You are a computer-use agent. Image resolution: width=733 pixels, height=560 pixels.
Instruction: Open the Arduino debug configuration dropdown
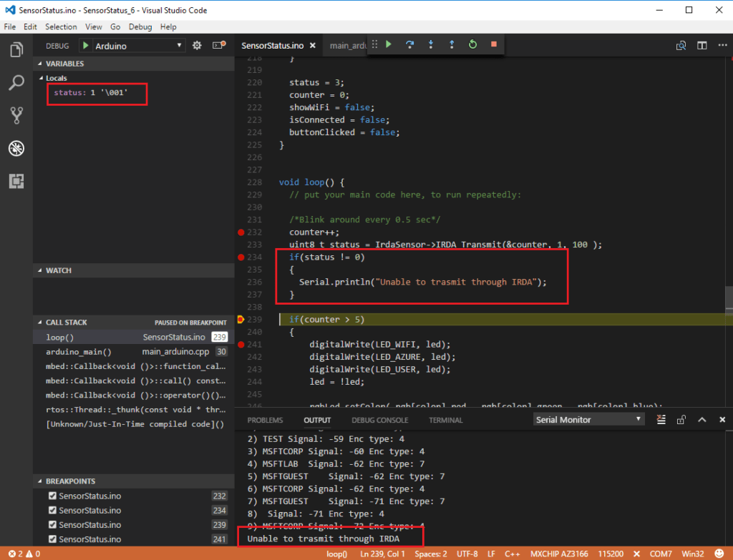coord(137,46)
